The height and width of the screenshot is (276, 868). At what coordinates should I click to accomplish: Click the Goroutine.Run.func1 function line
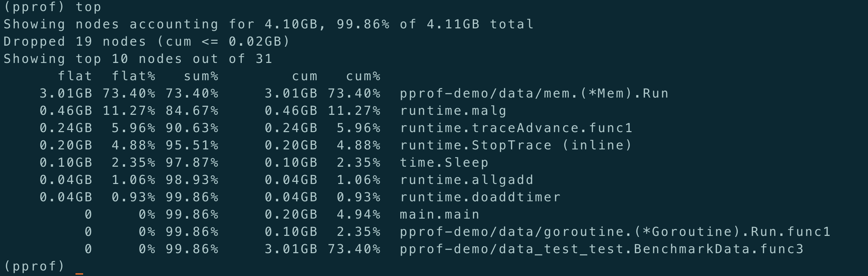pos(615,232)
